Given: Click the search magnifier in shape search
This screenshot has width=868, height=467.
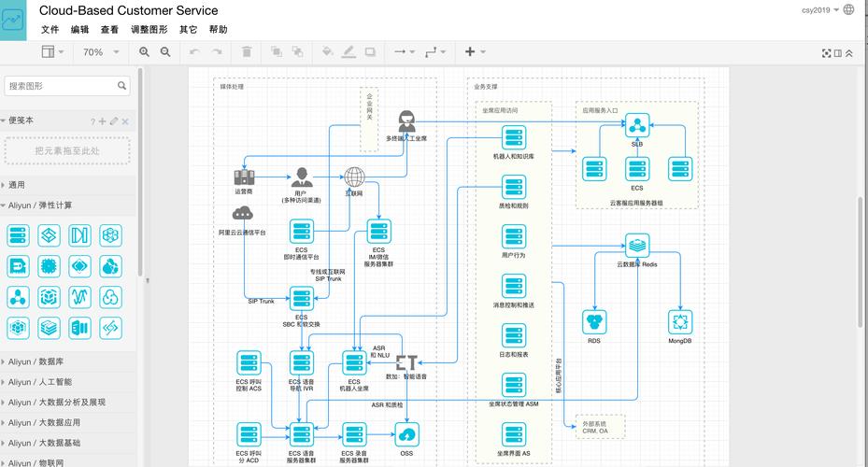Looking at the screenshot, I should pos(121,86).
